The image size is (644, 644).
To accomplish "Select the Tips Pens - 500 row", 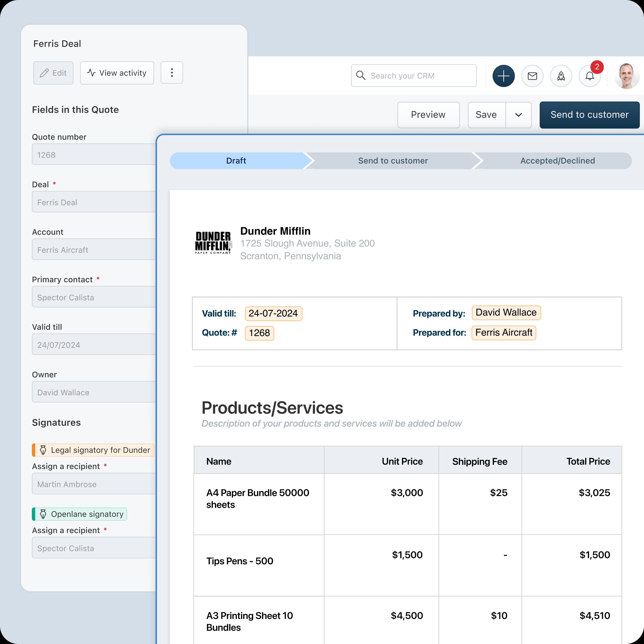I will [x=408, y=566].
